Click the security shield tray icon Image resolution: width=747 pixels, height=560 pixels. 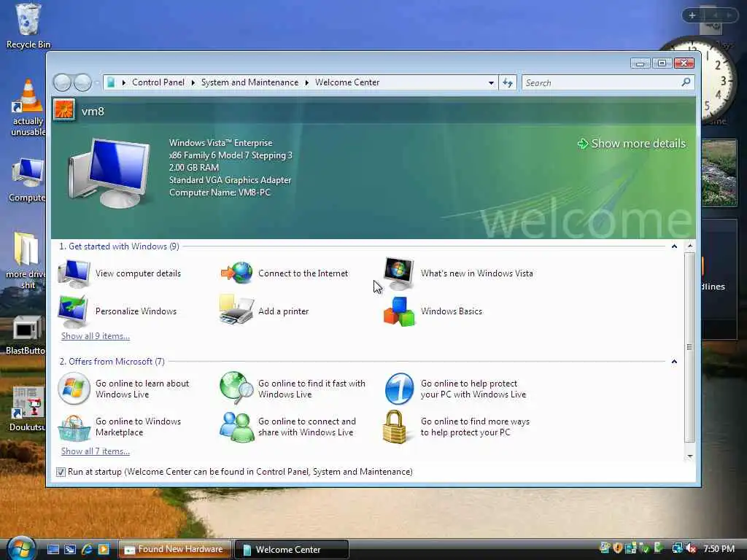pos(618,548)
